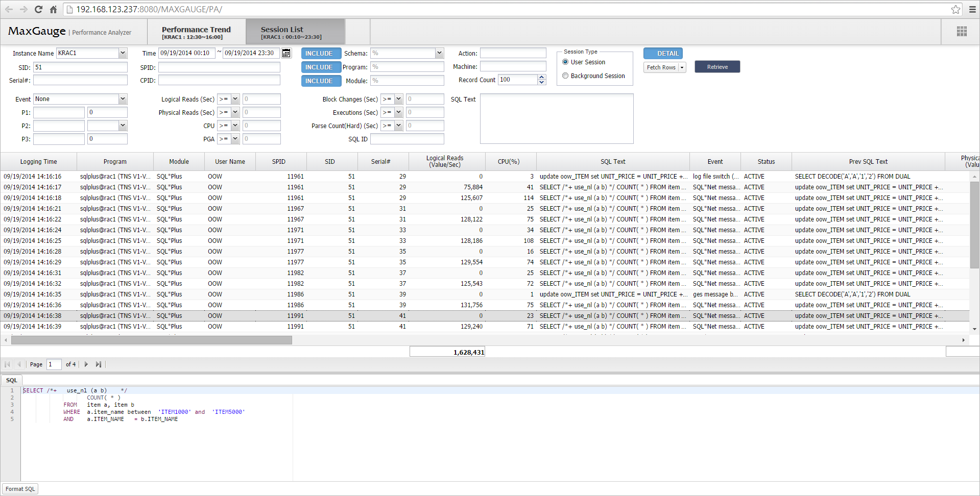Expand the Schema dropdown

(x=439, y=53)
